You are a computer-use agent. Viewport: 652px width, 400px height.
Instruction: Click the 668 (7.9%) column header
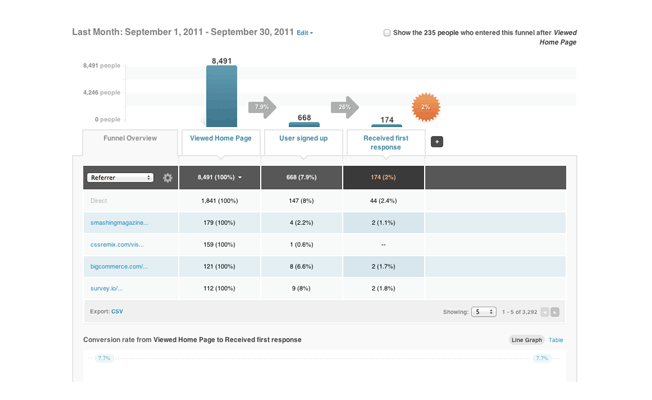pos(301,178)
